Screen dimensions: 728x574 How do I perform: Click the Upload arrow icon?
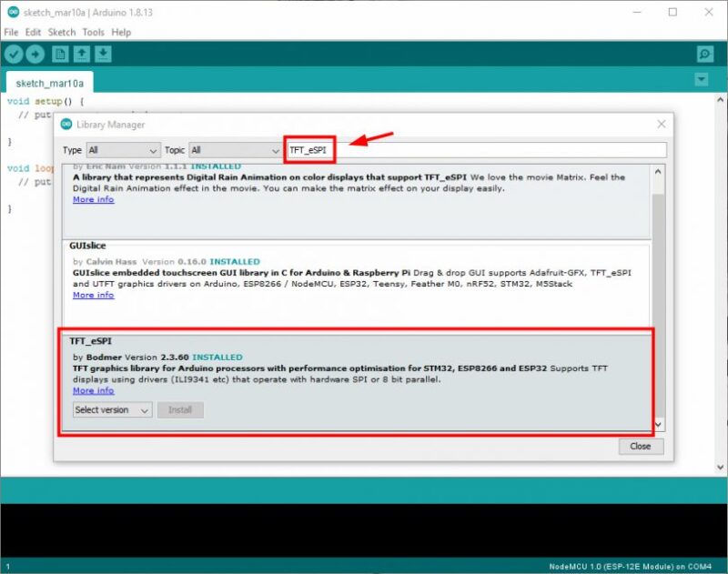pos(35,55)
